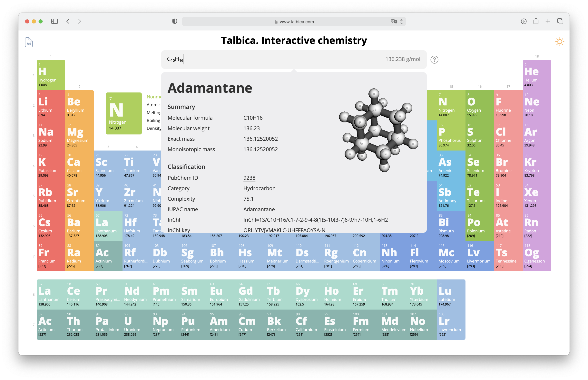The width and height of the screenshot is (588, 380).
Task: Toggle the Safari sidebar icon
Action: click(54, 21)
